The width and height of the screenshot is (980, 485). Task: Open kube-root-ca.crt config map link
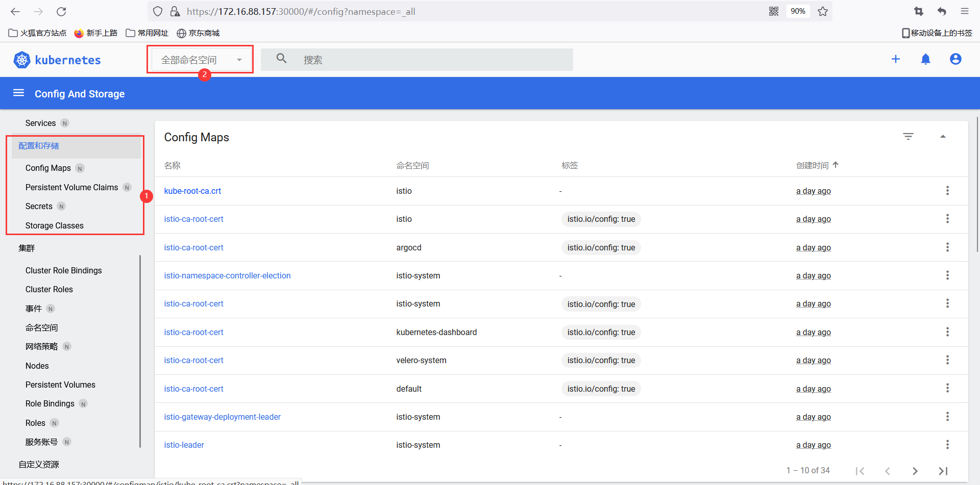[192, 191]
